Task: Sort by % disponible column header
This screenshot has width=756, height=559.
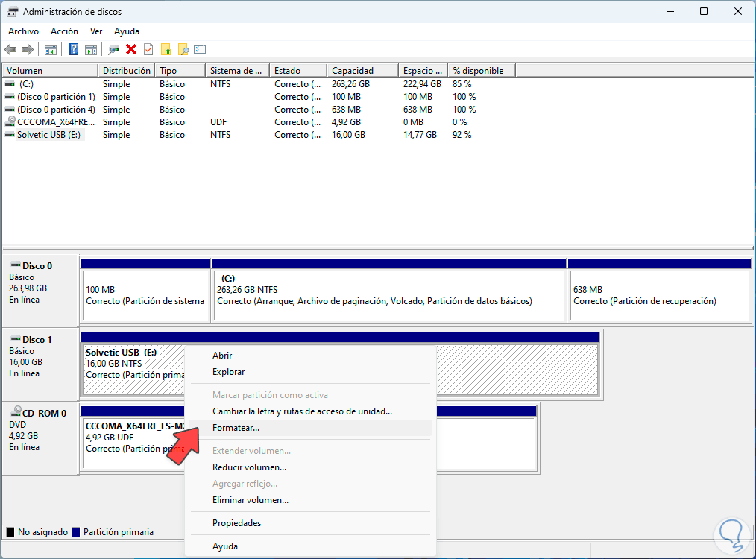Action: tap(482, 70)
